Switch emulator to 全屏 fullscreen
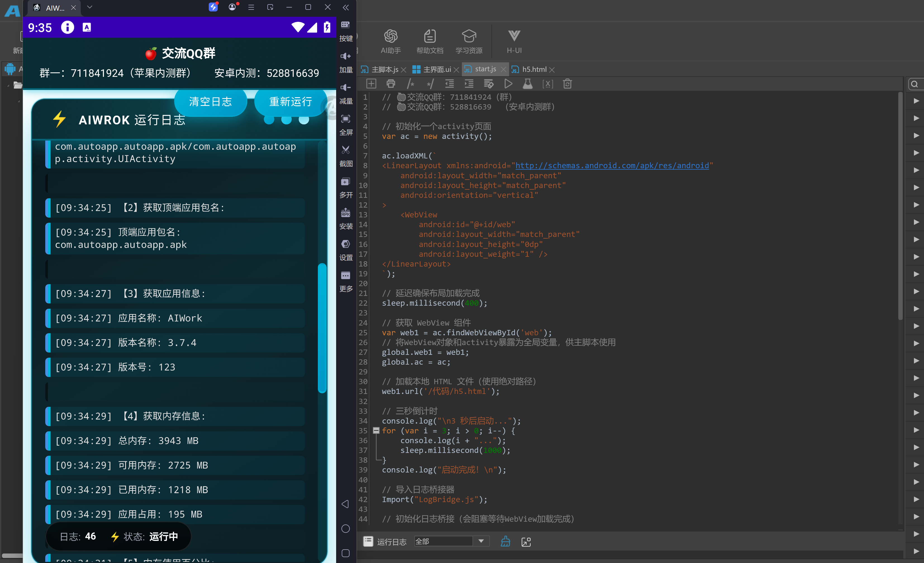This screenshot has height=563, width=924. click(x=346, y=125)
